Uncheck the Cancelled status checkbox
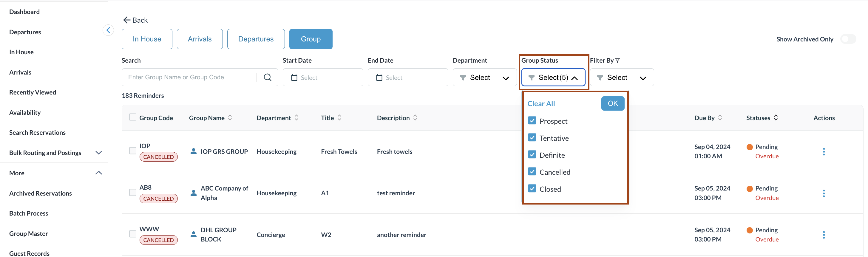The width and height of the screenshot is (868, 257). point(532,172)
